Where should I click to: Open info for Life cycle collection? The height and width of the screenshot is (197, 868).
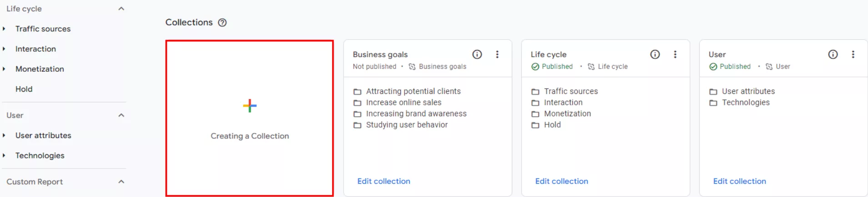(655, 54)
